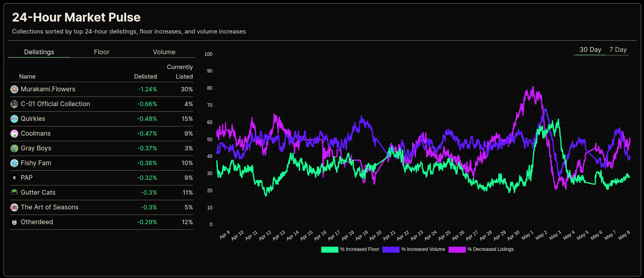Select the 30 Day chart range

click(590, 49)
